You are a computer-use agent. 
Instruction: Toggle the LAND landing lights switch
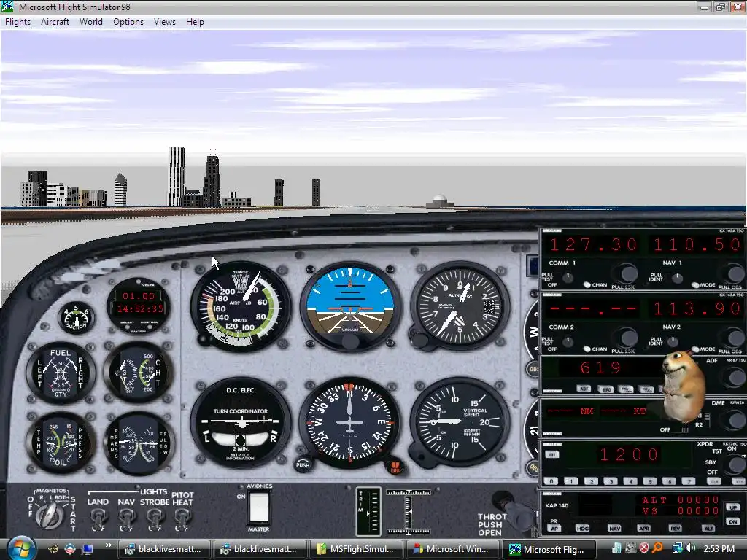(98, 518)
